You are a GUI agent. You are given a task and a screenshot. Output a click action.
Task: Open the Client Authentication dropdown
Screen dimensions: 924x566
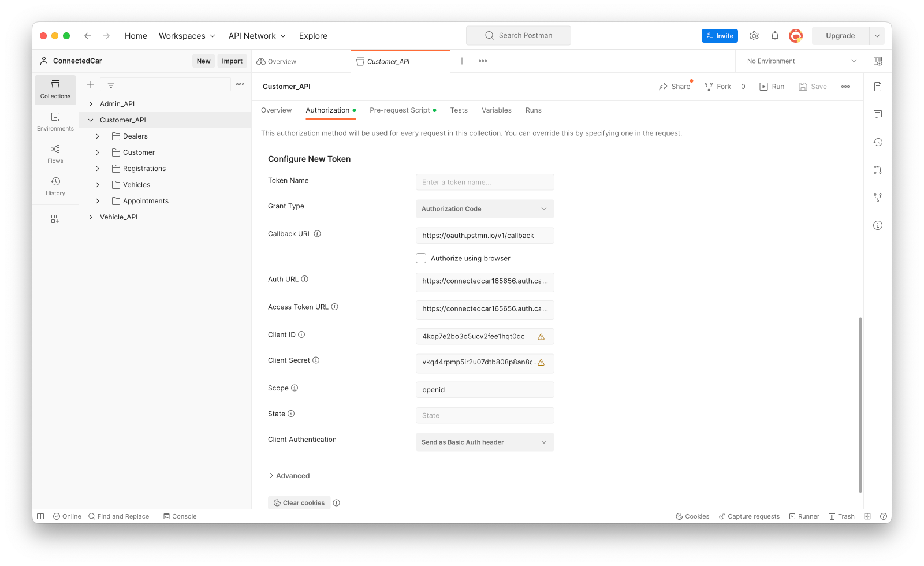pos(485,442)
